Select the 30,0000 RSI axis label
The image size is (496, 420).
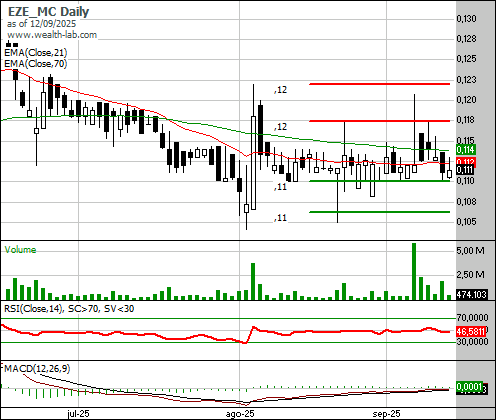(x=472, y=342)
